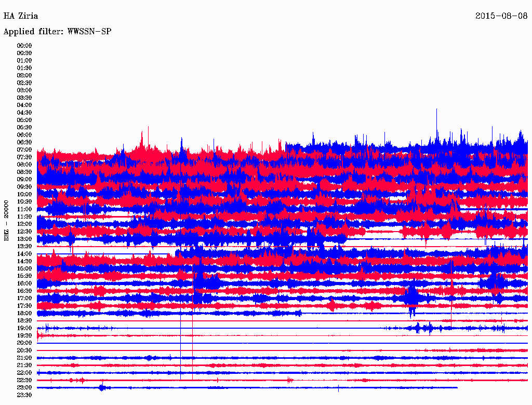Image resolution: width=532 pixels, height=405 pixels.
Task: Click the '06:00' time label
Action: click(24, 135)
